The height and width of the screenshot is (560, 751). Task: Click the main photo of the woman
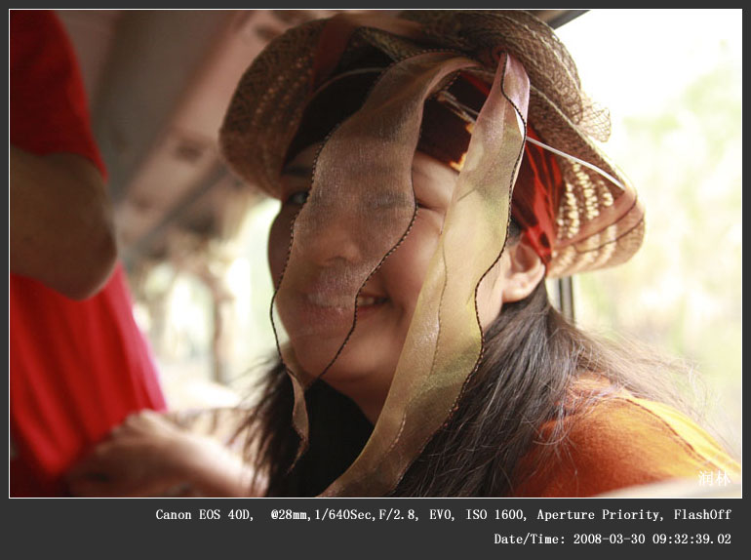375,254
